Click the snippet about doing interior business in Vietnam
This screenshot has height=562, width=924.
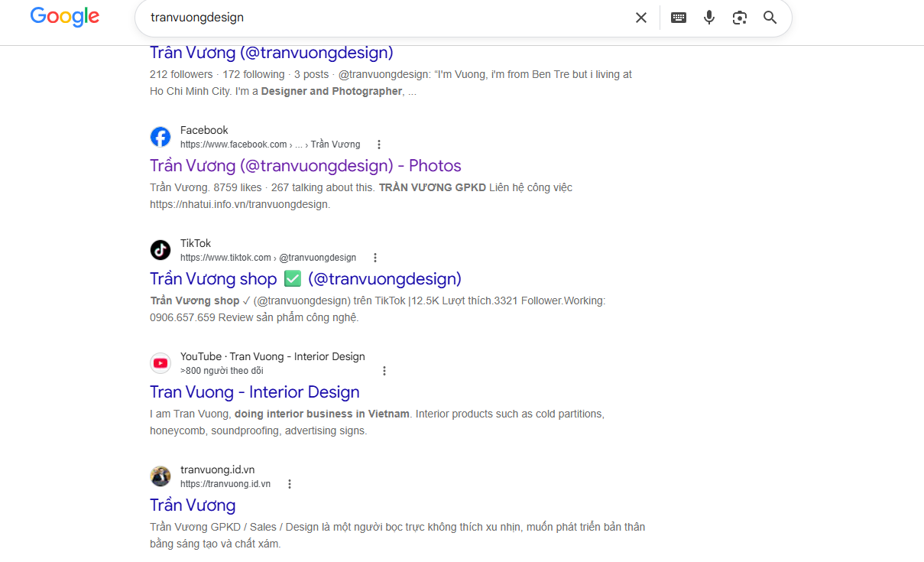(x=377, y=422)
